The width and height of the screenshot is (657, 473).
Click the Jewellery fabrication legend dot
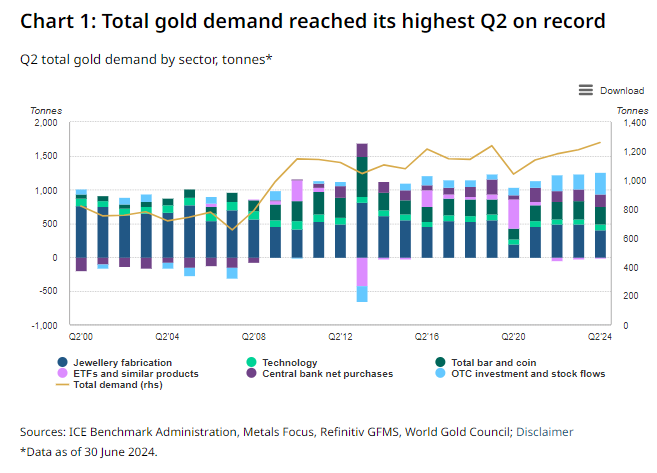click(x=64, y=363)
